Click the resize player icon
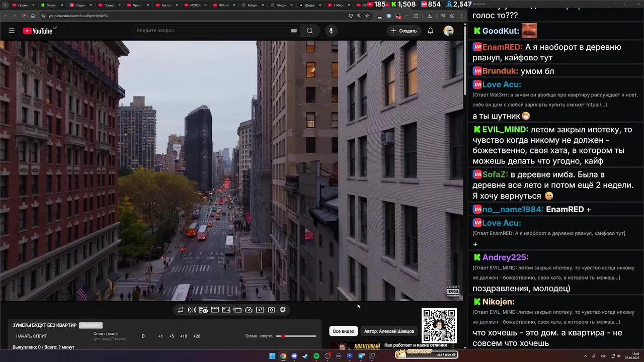 point(226,310)
